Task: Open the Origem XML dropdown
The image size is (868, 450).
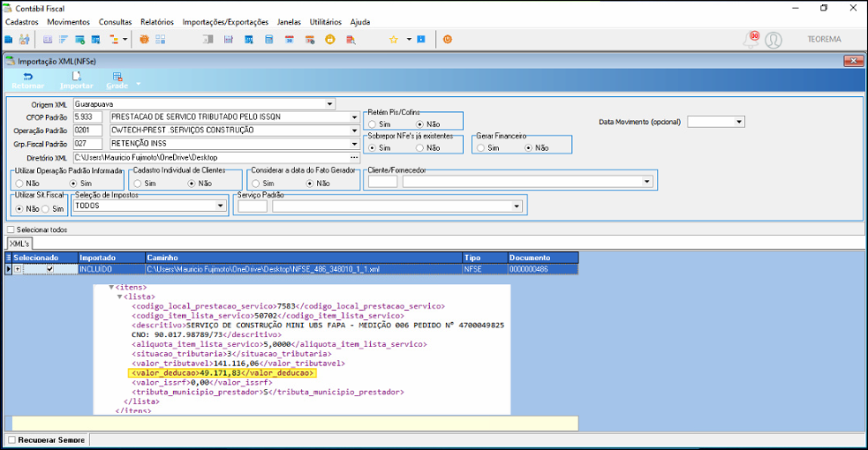Action: 329,104
